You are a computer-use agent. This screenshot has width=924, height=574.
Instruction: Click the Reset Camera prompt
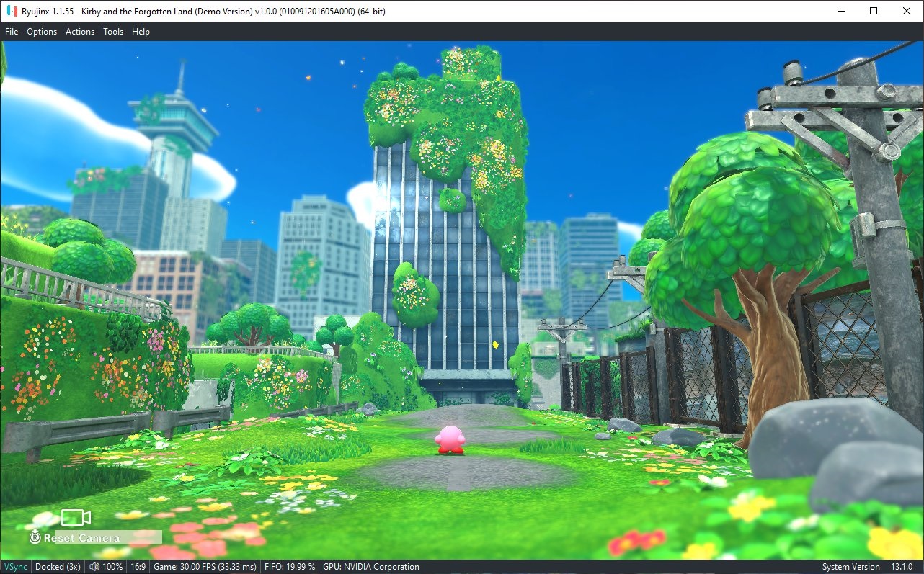(81, 538)
